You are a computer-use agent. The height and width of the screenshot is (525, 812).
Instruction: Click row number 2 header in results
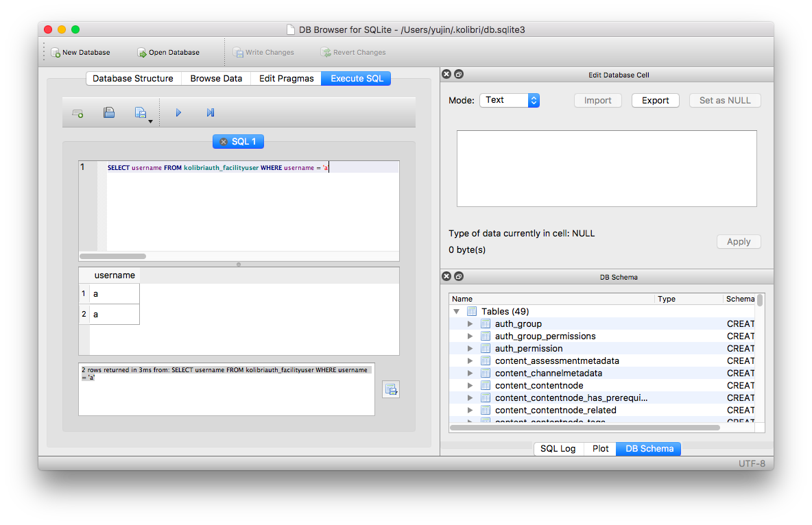coord(84,315)
